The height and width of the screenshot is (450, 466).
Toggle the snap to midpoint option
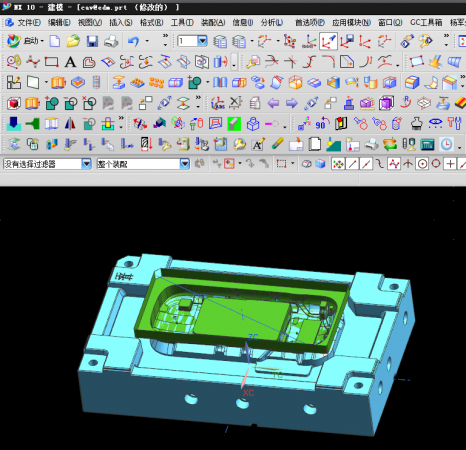point(366,164)
